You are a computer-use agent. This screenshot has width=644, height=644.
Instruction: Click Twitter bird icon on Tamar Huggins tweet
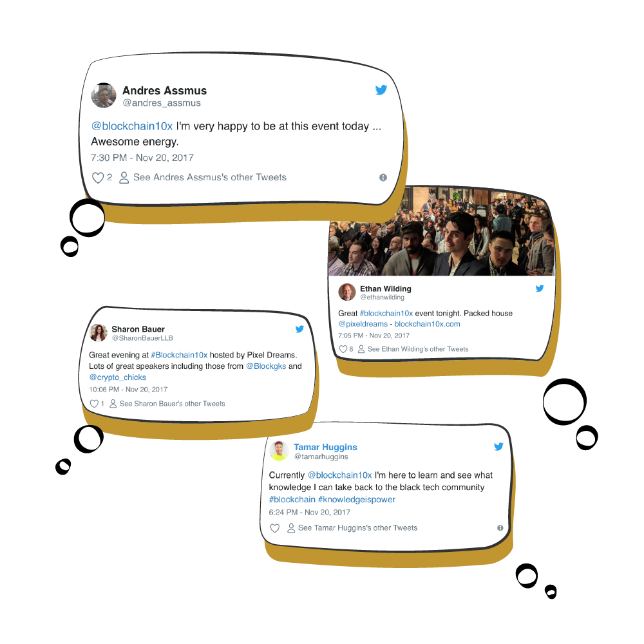498,446
